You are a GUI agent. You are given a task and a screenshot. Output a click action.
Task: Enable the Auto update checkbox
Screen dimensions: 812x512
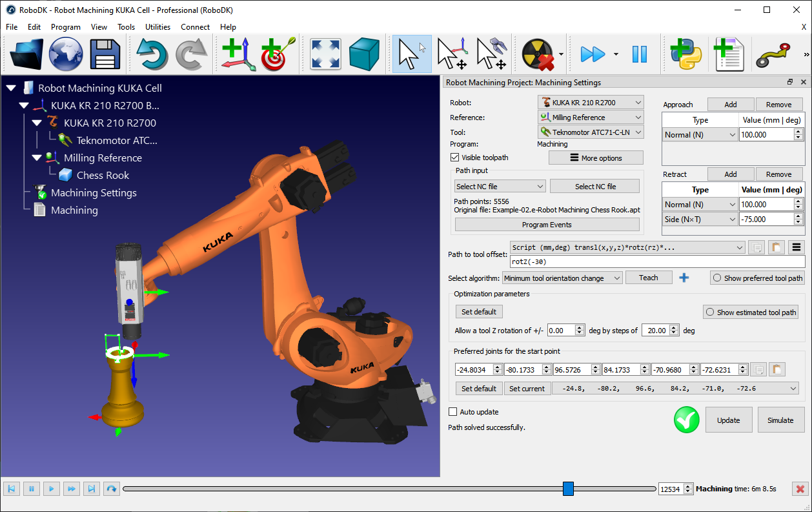coord(452,411)
